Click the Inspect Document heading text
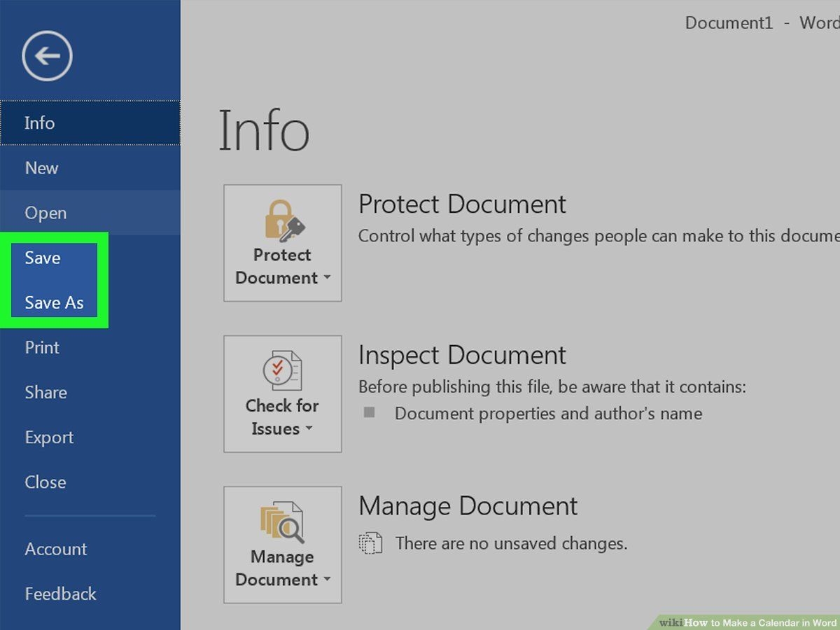Image resolution: width=840 pixels, height=630 pixels. click(x=462, y=355)
